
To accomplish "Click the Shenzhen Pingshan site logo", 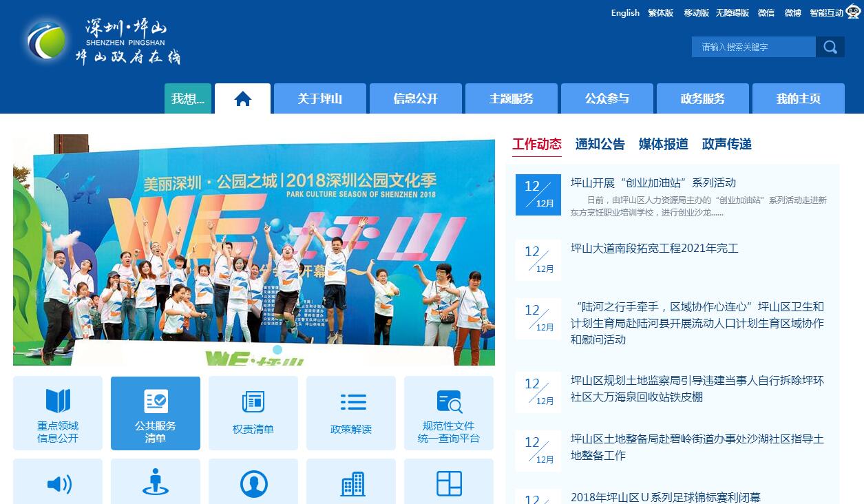I will 103,40.
